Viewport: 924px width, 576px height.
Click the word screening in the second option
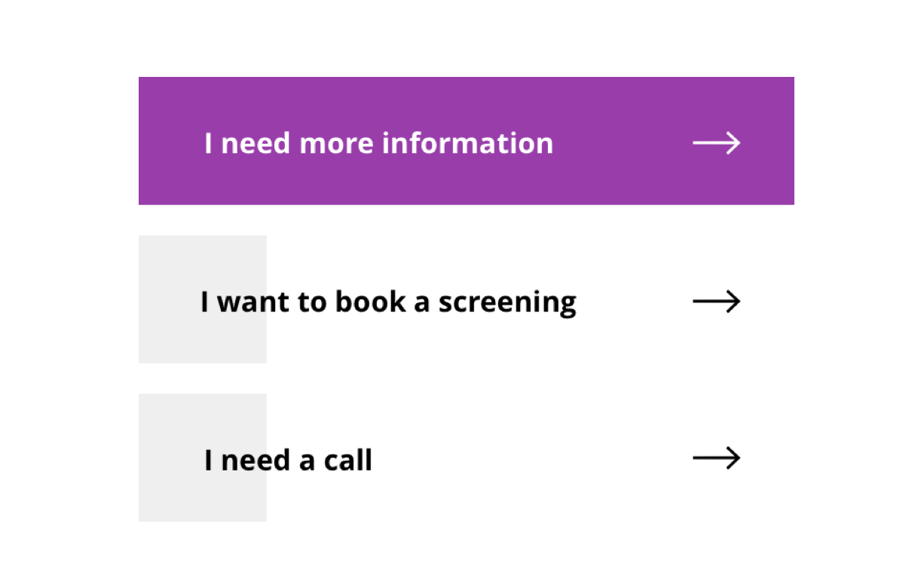[507, 304]
